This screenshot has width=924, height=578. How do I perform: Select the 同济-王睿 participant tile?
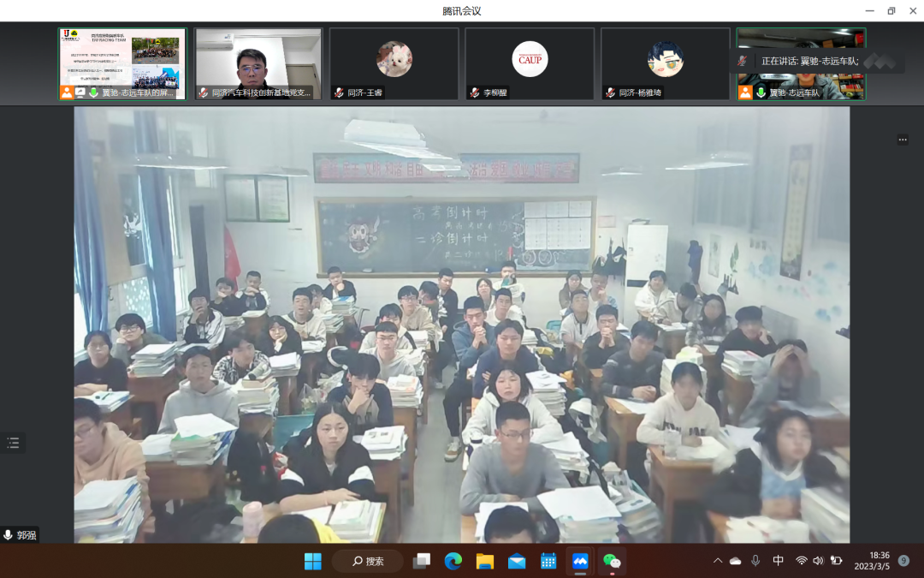[x=394, y=63]
